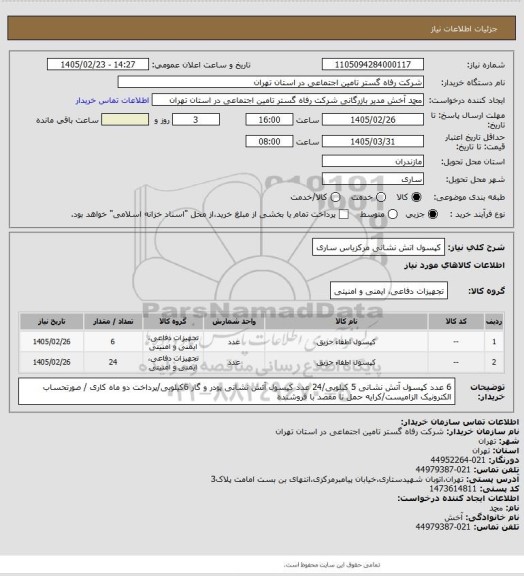Click the organization contact phone 44979387-021
This screenshot has width=524, height=576.
point(443,469)
